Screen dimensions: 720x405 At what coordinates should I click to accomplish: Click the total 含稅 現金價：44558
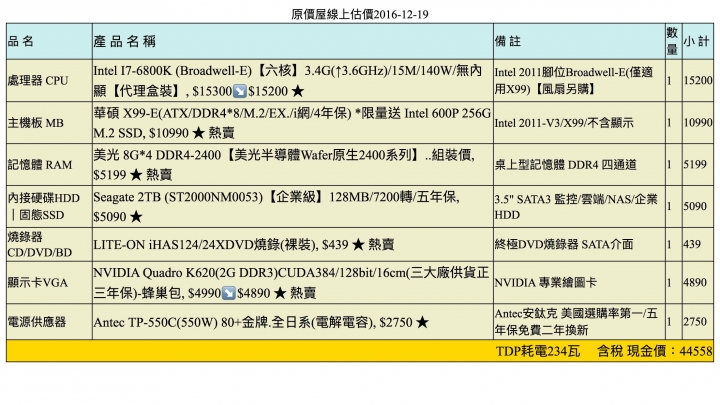coord(654,351)
